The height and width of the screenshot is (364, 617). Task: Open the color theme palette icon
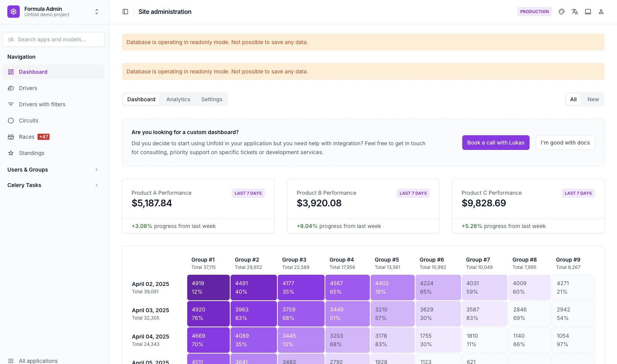click(562, 12)
